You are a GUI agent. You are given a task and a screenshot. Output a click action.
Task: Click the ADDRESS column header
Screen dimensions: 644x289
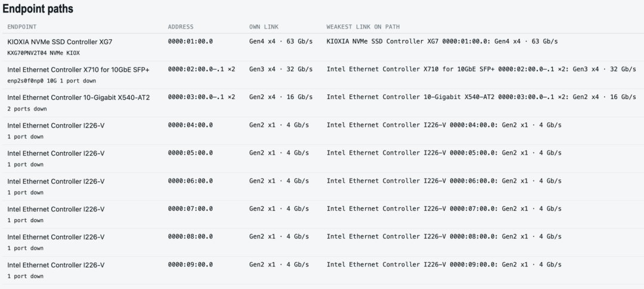click(x=180, y=27)
